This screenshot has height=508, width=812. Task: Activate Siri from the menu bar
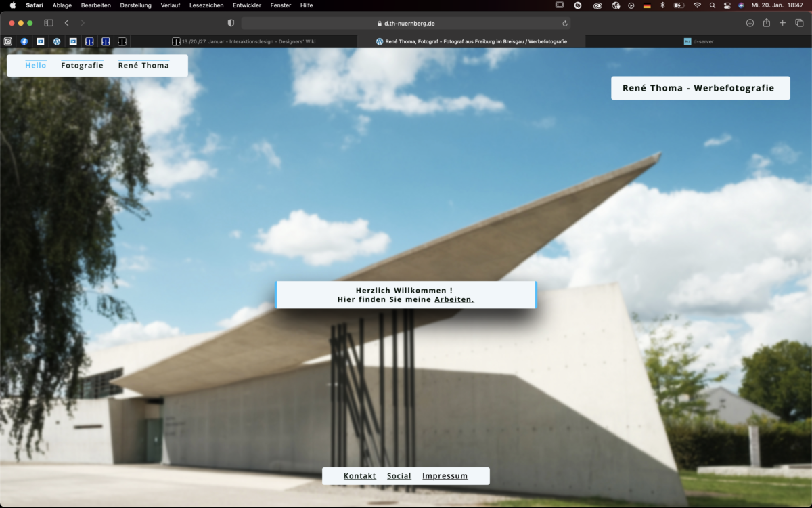coord(741,5)
